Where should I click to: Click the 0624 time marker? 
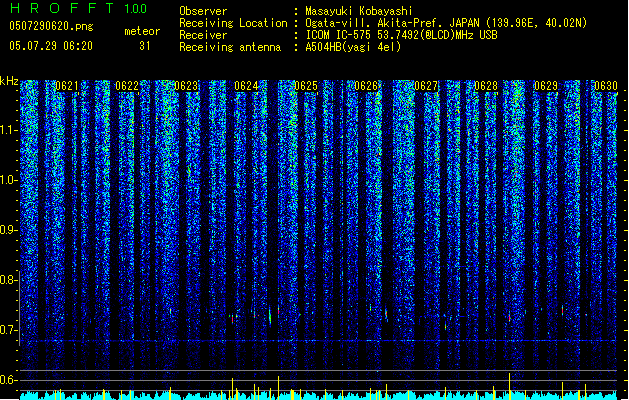246,86
